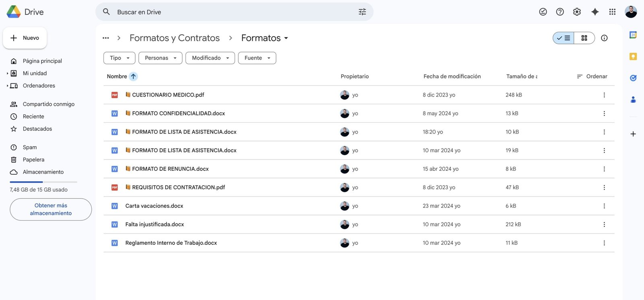Open Google Keep side panel icon

click(x=633, y=56)
